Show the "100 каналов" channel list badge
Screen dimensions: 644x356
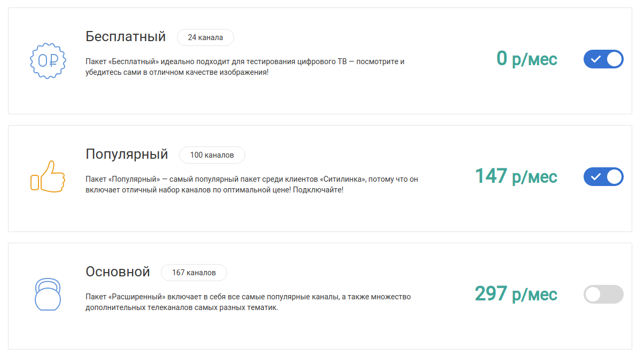pyautogui.click(x=212, y=155)
